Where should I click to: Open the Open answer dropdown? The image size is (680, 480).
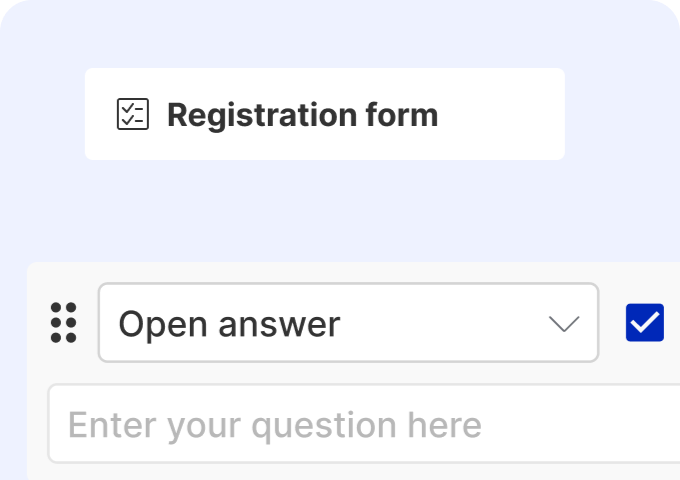[x=348, y=323]
